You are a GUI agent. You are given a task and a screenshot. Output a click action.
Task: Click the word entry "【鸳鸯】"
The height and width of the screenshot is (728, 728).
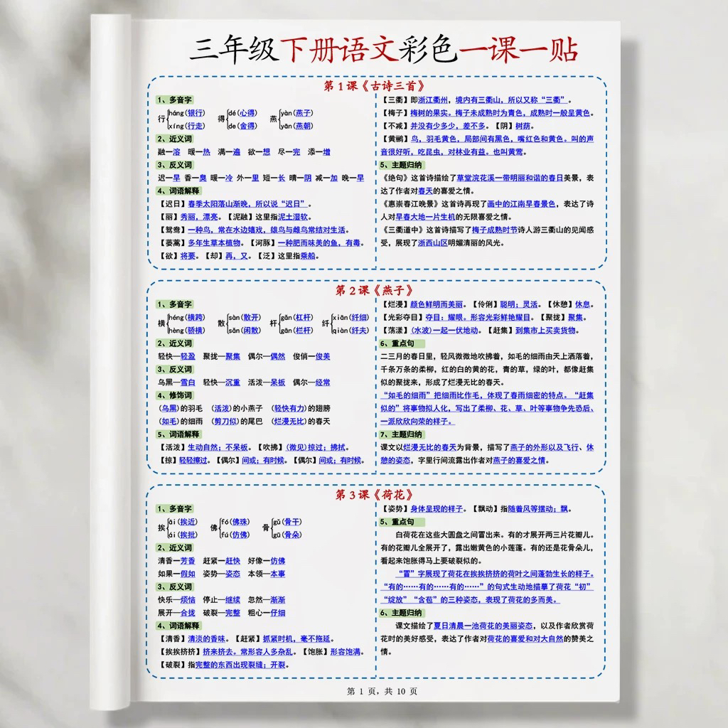173,230
